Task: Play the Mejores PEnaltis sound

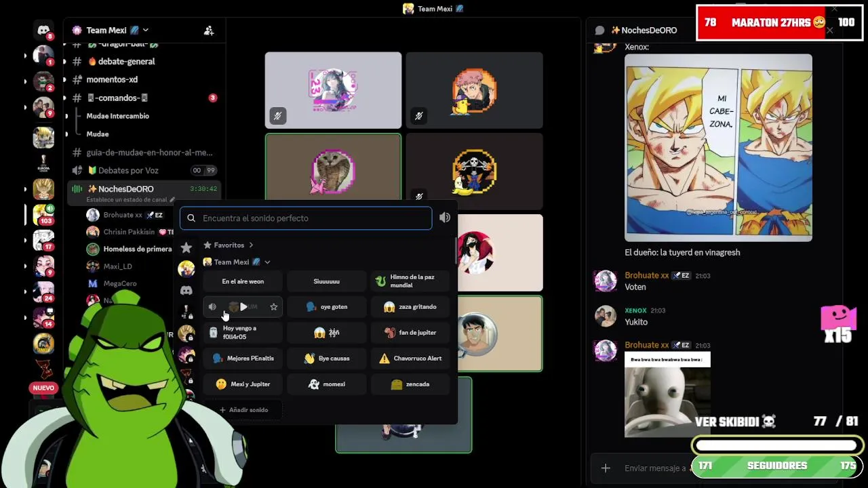Action: 243,359
